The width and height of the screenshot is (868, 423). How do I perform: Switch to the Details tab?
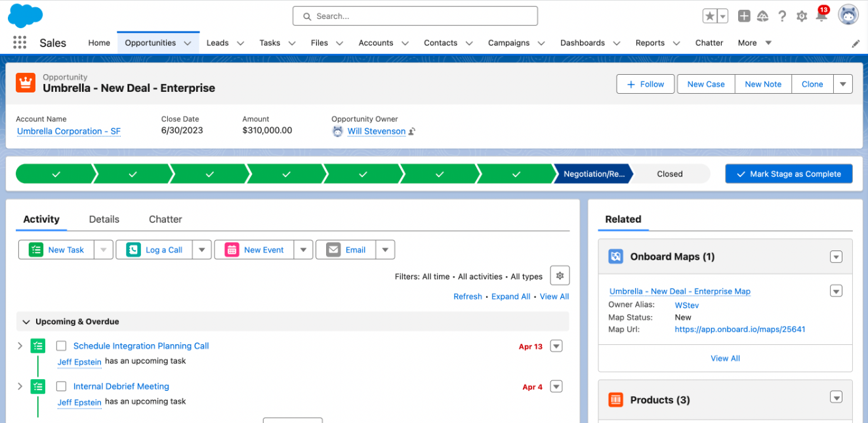pos(104,219)
